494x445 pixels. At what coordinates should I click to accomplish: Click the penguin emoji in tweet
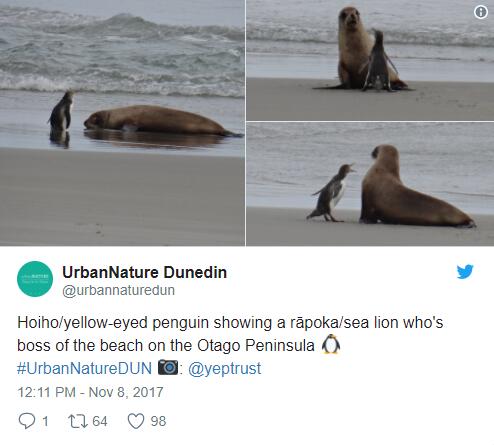click(x=331, y=344)
